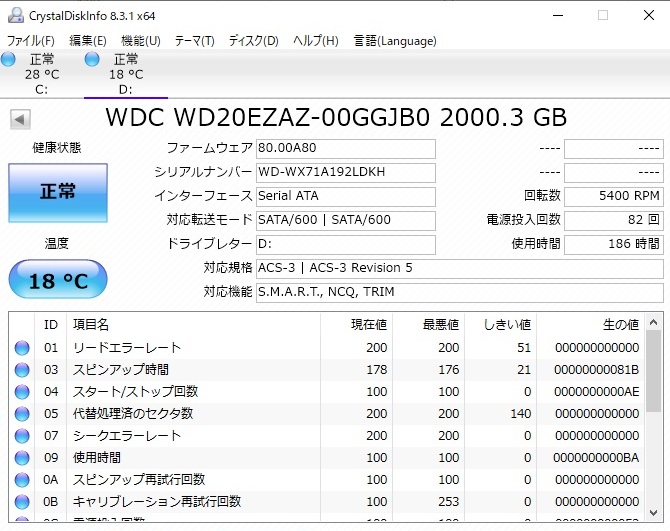Image resolution: width=670 pixels, height=531 pixels.
Task: Select the スピンアップ再試行回数 row name
Action: (x=139, y=480)
